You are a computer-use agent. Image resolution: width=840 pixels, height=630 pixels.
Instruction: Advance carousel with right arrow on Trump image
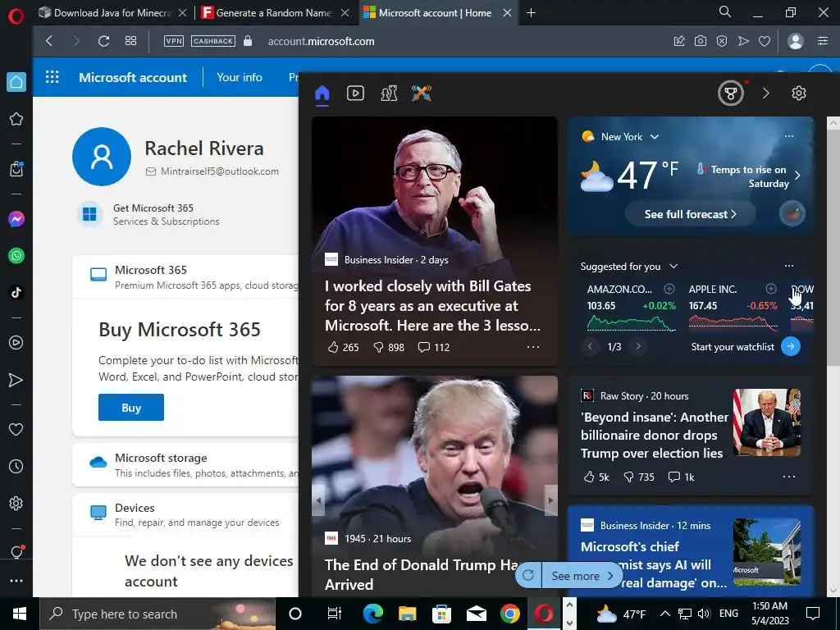(x=550, y=500)
